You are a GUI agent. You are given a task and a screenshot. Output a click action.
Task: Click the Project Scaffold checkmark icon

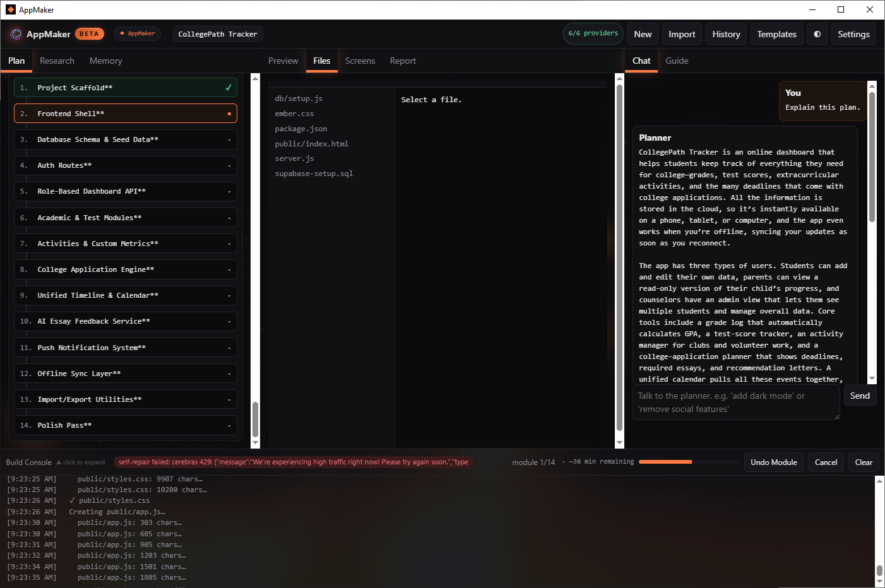[229, 88]
